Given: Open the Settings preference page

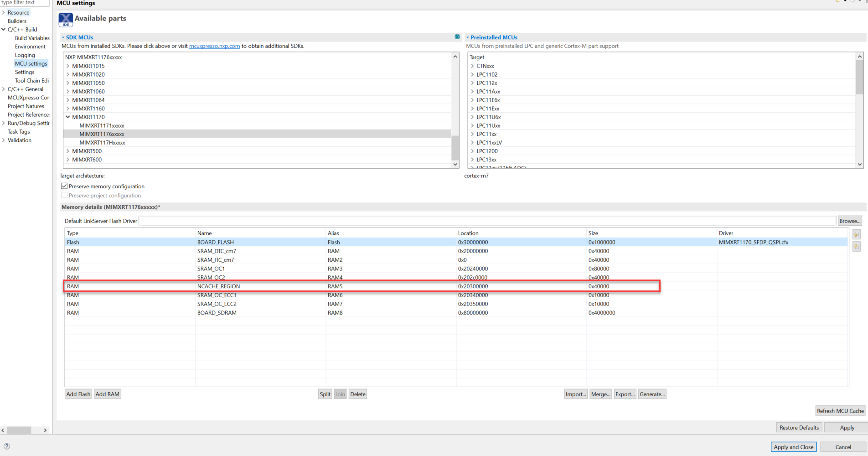Looking at the screenshot, I should 25,72.
